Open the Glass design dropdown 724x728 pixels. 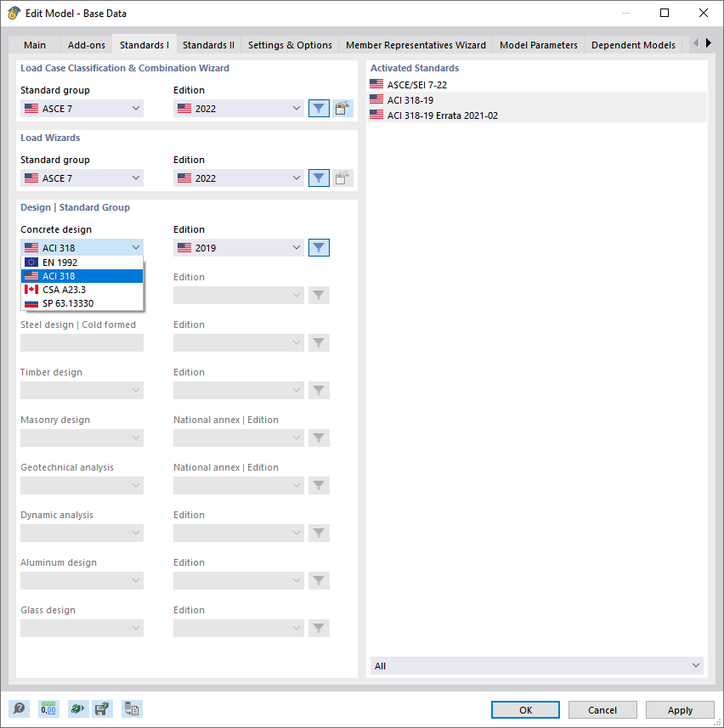pos(82,628)
